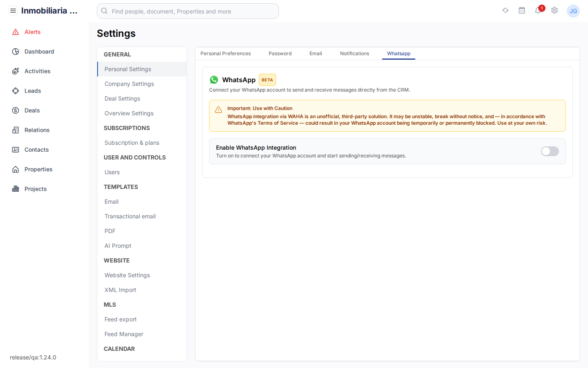Click the notification bell with the red badge
588x368 pixels.
[538, 11]
